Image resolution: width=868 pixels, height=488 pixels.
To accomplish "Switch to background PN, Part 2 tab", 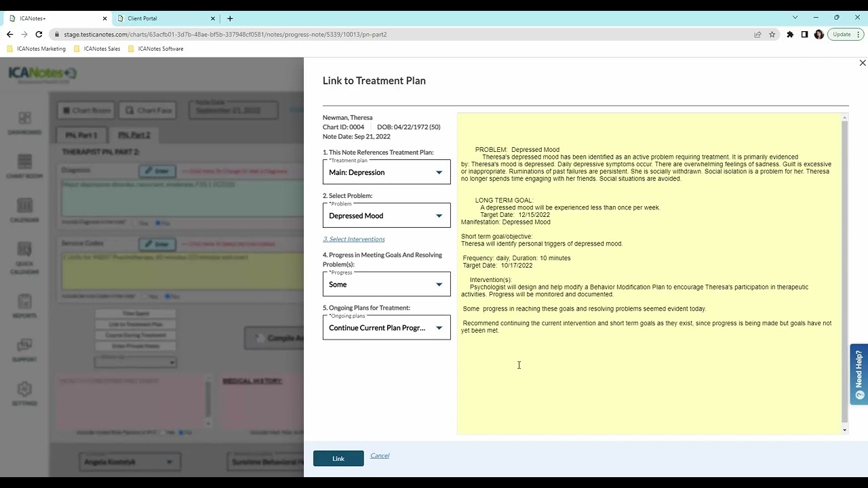I will 134,135.
